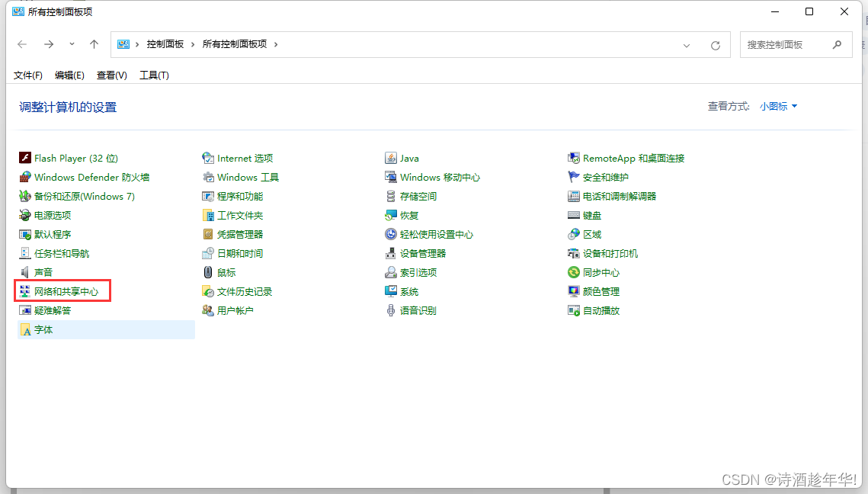868x494 pixels.
Task: Open the 索引选项 icon
Action: coord(391,272)
